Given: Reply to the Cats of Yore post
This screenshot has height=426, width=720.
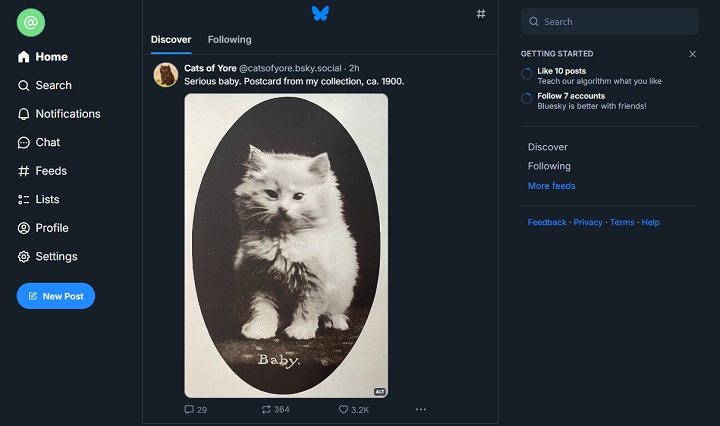Looking at the screenshot, I should coord(190,410).
